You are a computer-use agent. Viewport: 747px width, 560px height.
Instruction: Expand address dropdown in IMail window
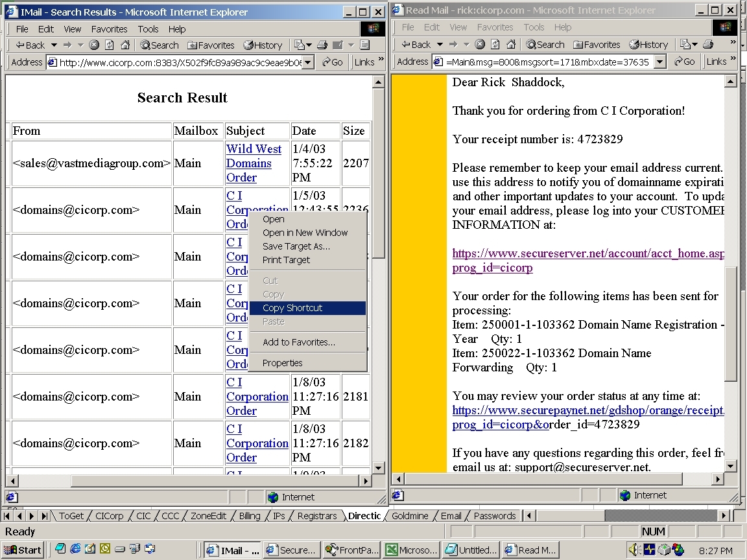click(x=309, y=62)
